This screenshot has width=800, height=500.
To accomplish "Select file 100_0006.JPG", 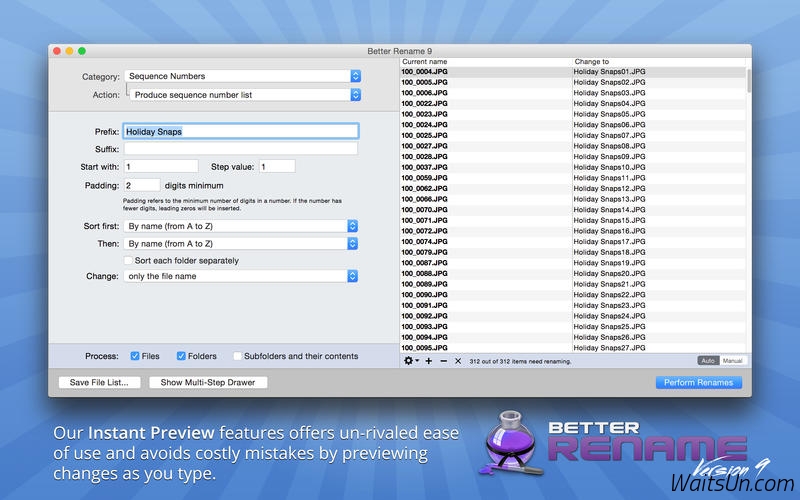I will (x=424, y=93).
